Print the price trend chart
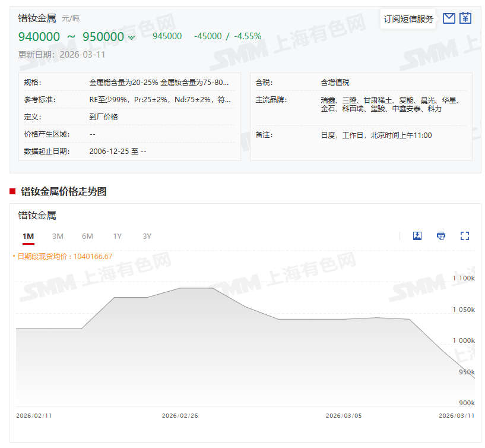Screen dimensions: 485x448 (441, 236)
